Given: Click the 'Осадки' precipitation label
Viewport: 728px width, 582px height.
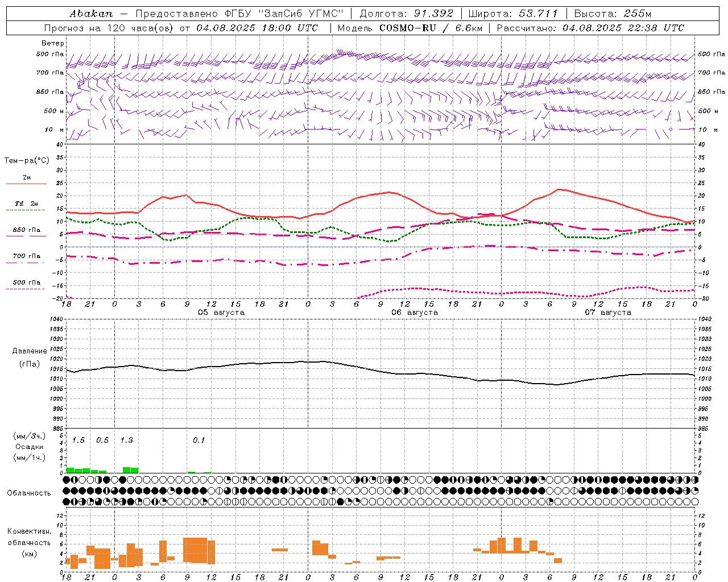Looking at the screenshot, I should click(29, 447).
